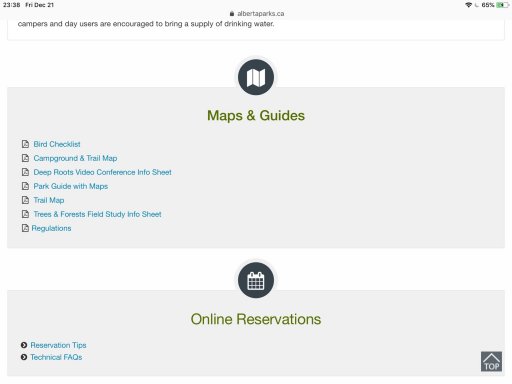
Task: Open Trees & Forests Field Study Info Sheet
Action: point(97,214)
